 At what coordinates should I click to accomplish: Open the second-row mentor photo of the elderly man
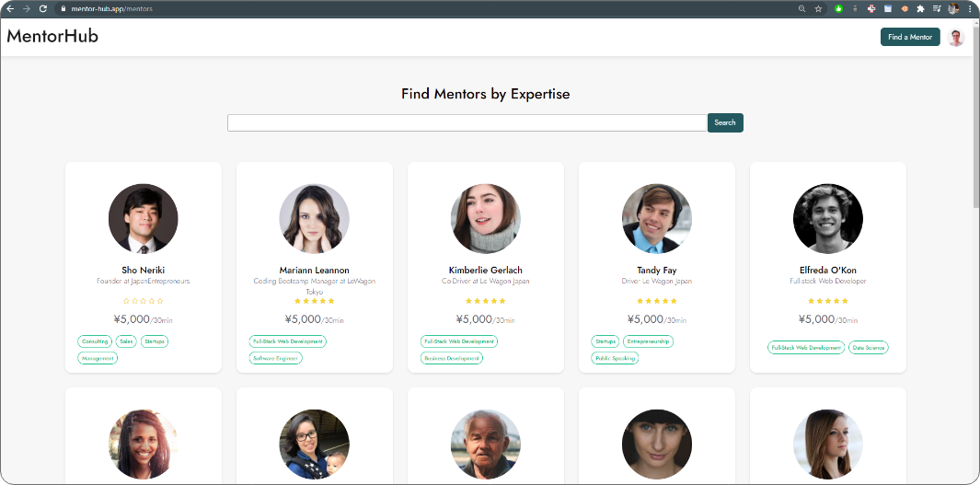pyautogui.click(x=486, y=444)
